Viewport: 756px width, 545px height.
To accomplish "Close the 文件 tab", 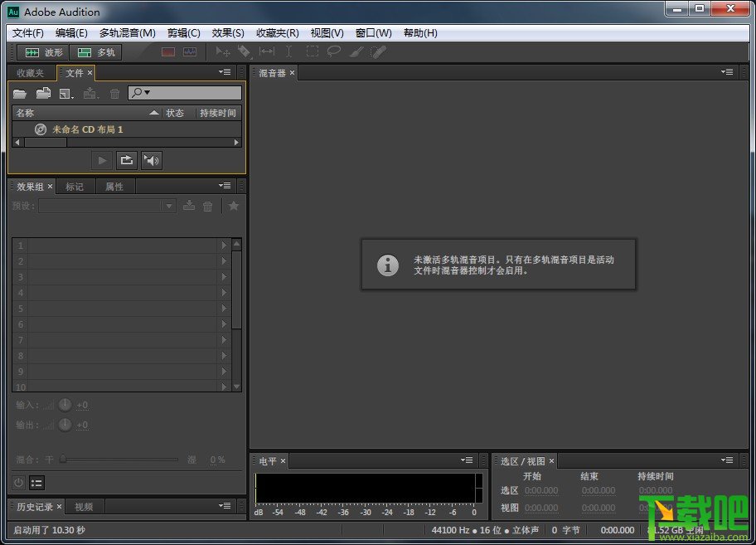I will point(90,73).
